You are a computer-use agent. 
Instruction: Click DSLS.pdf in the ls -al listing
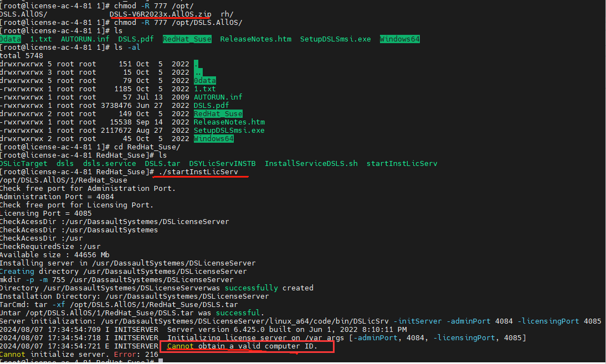pos(212,105)
